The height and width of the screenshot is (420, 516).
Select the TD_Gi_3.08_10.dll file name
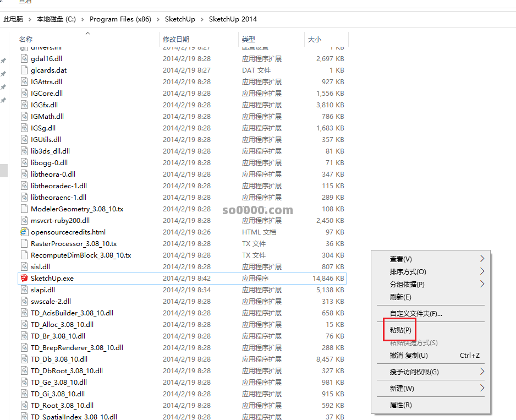coord(58,394)
